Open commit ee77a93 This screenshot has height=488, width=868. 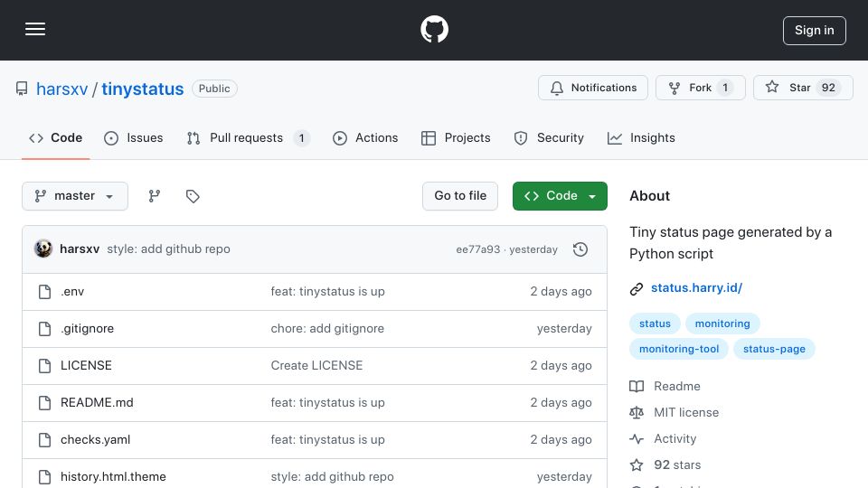[477, 249]
